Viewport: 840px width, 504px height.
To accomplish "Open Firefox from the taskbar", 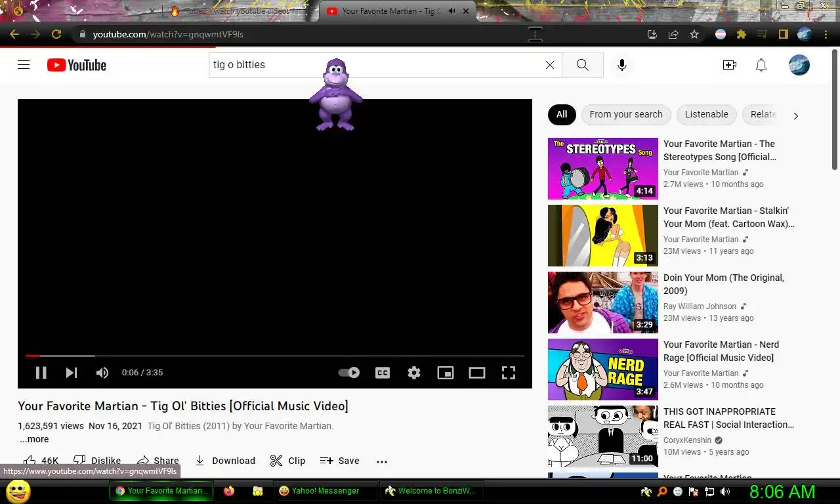I will [x=229, y=491].
